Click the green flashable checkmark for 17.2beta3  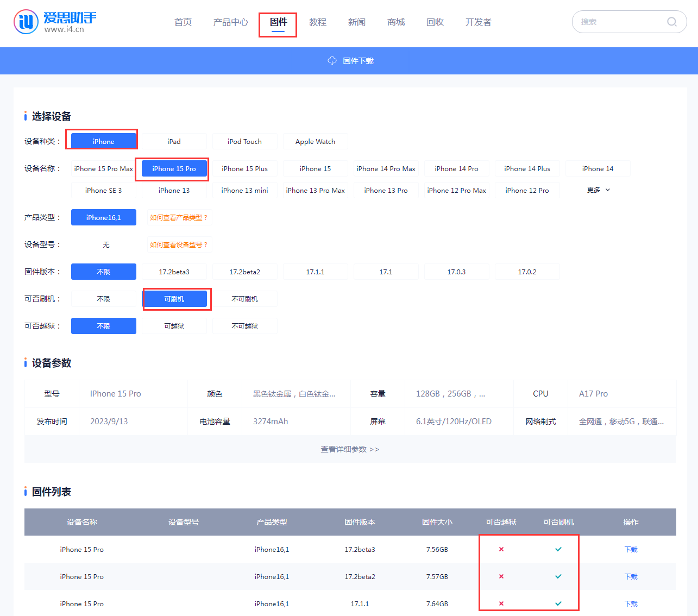(x=558, y=549)
